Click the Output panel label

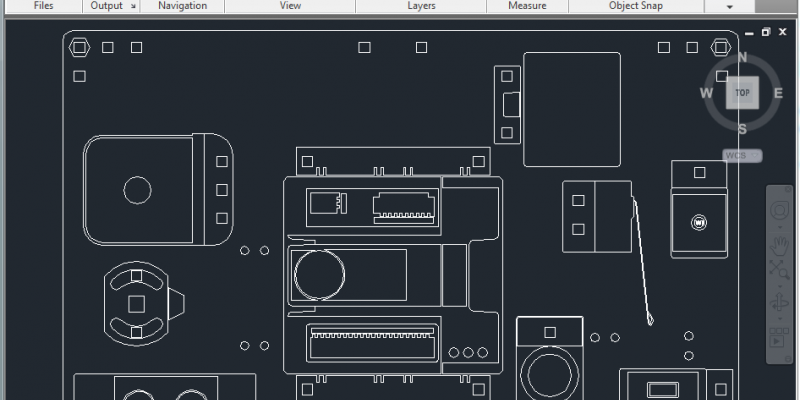coord(106,6)
